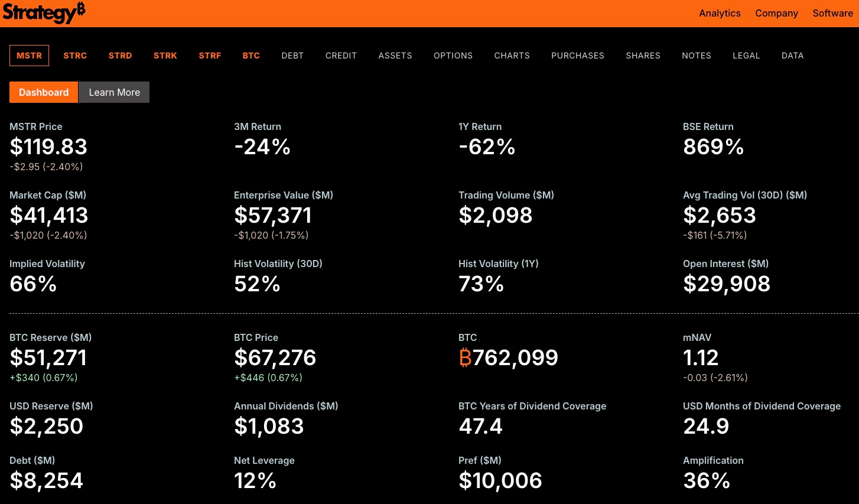Click the +$446 (0.67%) BTC price change
This screenshot has height=504, width=859.
tap(268, 378)
